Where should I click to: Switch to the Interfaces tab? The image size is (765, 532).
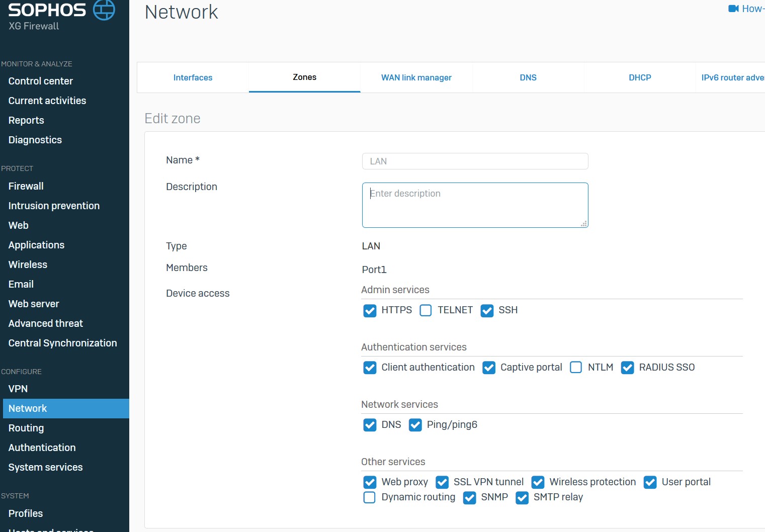[193, 77]
